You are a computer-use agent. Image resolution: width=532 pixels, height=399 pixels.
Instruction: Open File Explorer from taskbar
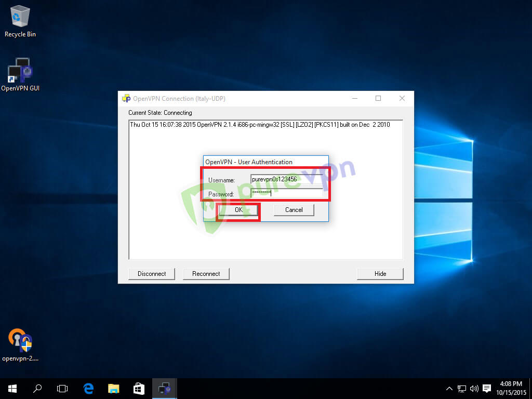pyautogui.click(x=114, y=389)
